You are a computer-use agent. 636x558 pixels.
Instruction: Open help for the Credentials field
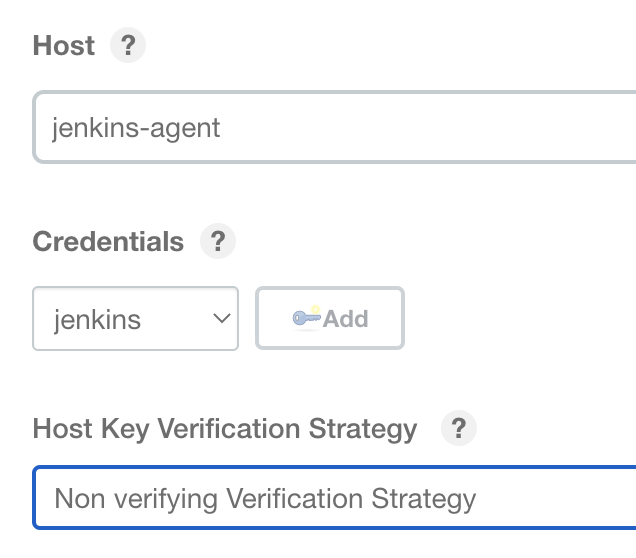217,242
